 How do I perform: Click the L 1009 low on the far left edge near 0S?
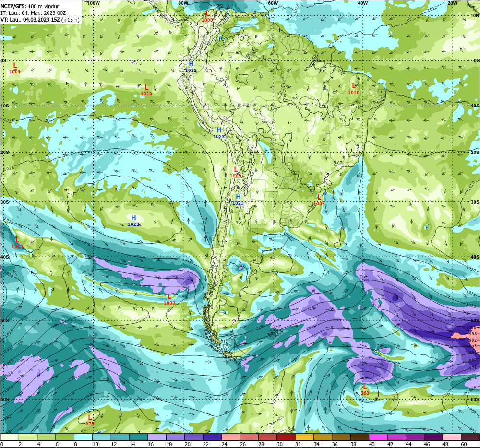coord(15,68)
